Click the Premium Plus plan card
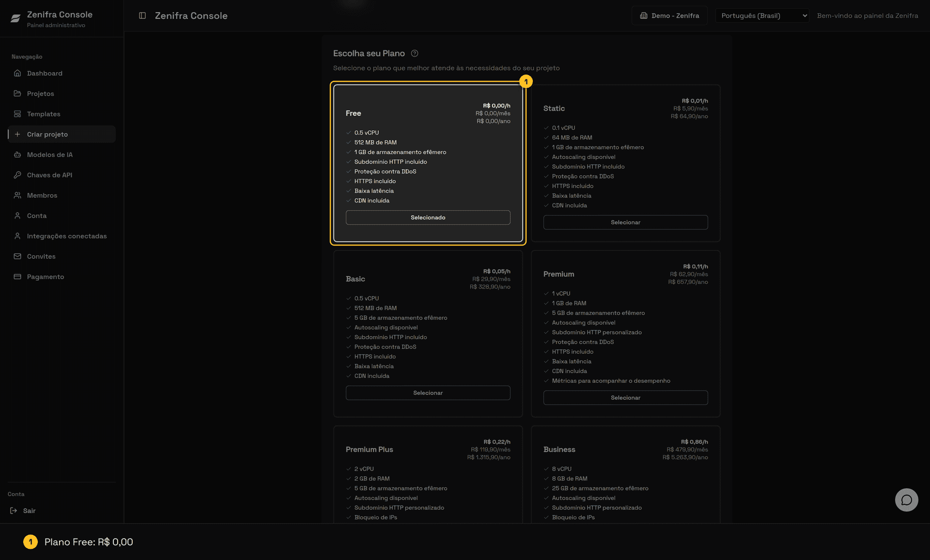The width and height of the screenshot is (930, 560). (428, 474)
